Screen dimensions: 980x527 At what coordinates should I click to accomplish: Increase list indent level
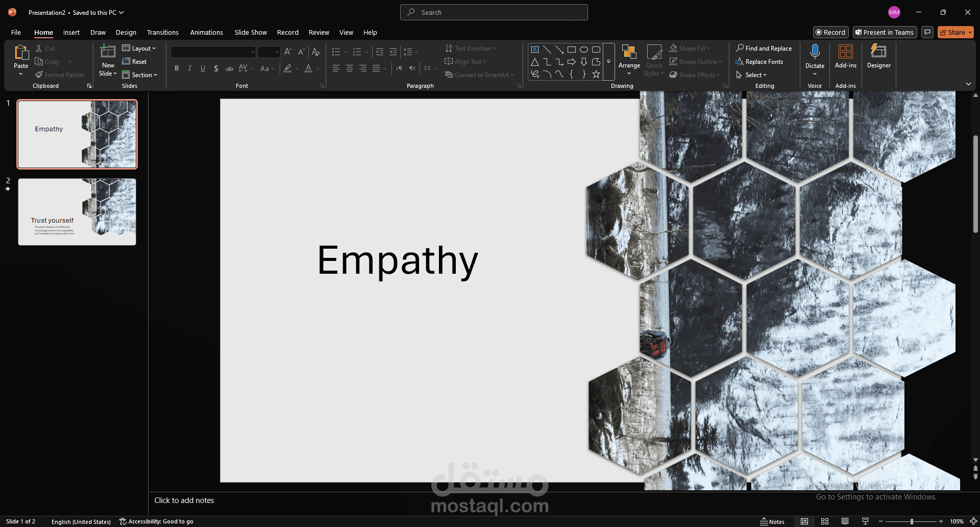(x=393, y=52)
